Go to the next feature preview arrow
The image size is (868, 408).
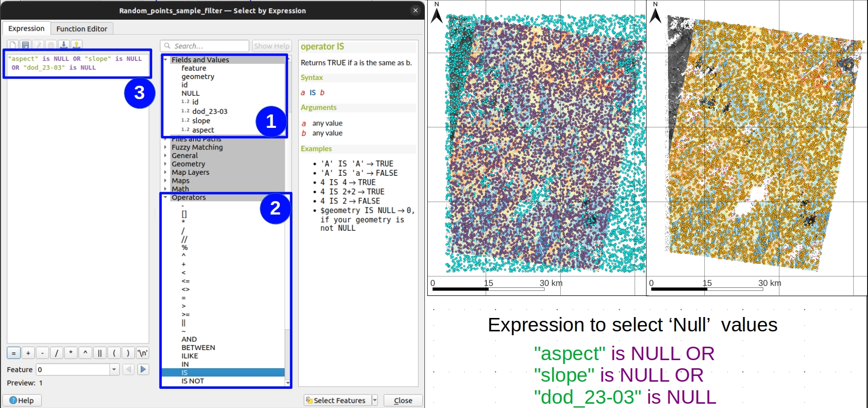tap(143, 369)
